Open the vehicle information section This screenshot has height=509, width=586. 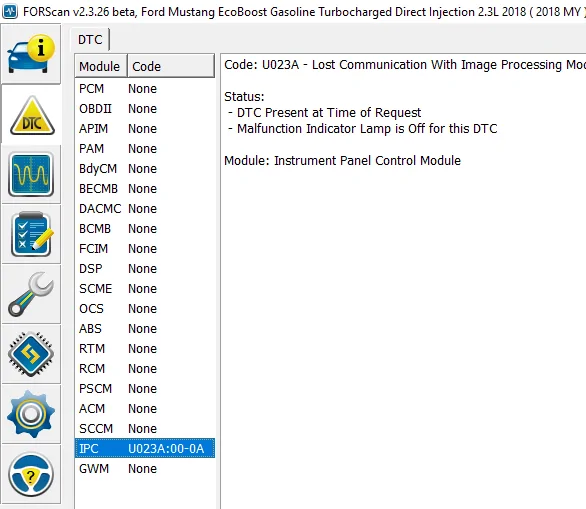[x=31, y=54]
